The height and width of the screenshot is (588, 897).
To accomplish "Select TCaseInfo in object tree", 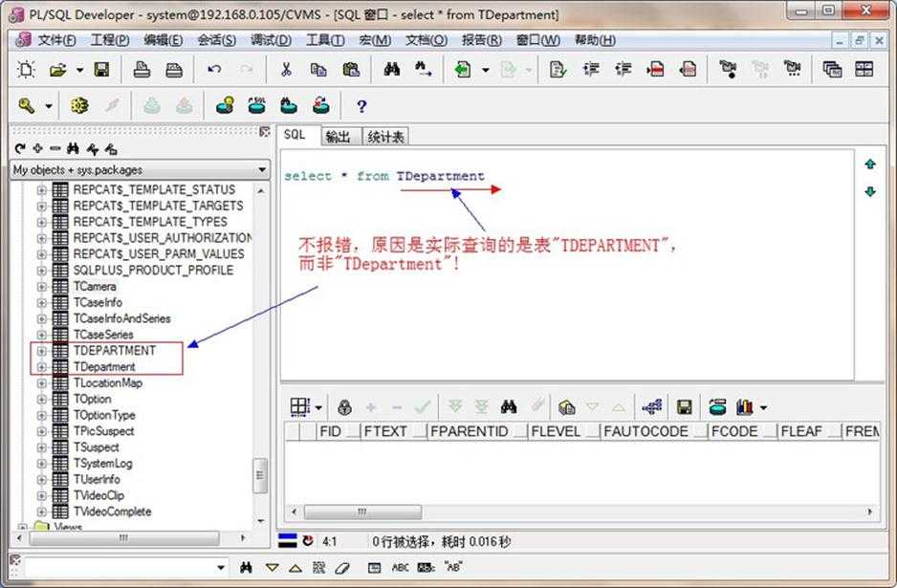I will [98, 302].
